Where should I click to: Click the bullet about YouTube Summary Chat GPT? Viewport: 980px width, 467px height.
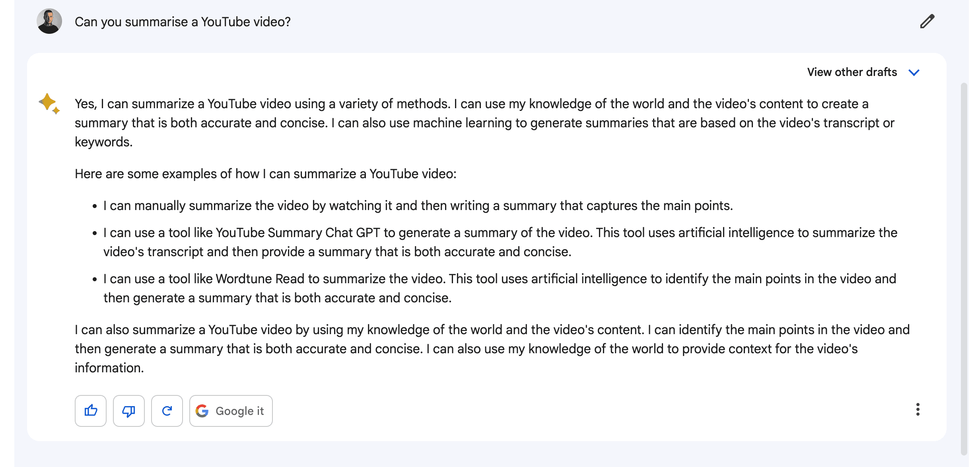[x=500, y=242]
